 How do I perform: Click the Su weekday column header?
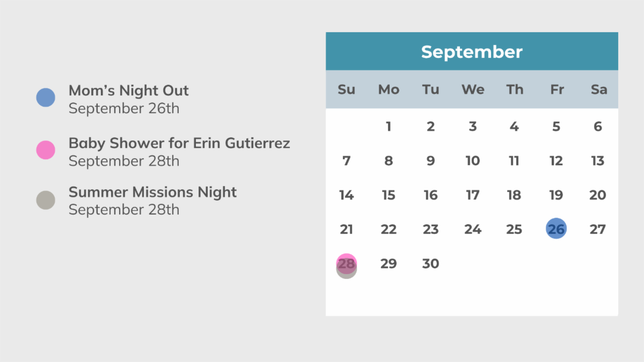pos(346,90)
